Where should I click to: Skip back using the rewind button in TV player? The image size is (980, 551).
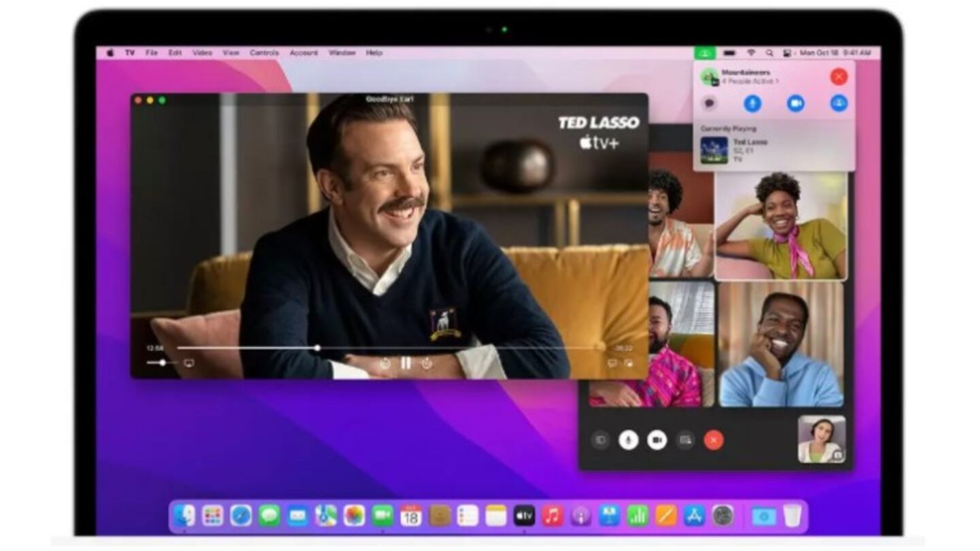385,363
